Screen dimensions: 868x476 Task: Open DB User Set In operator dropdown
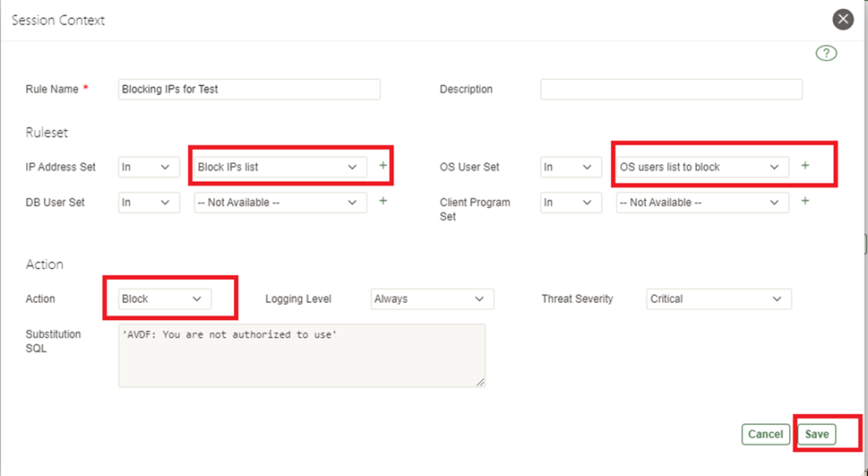[148, 203]
